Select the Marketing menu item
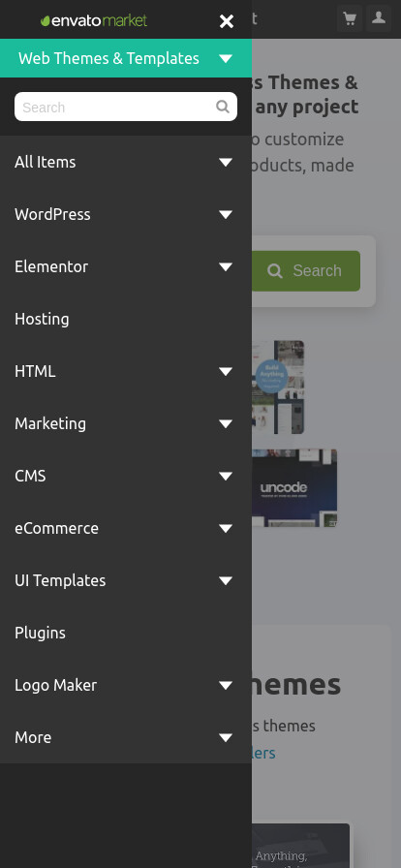The image size is (401, 868). pos(50,424)
